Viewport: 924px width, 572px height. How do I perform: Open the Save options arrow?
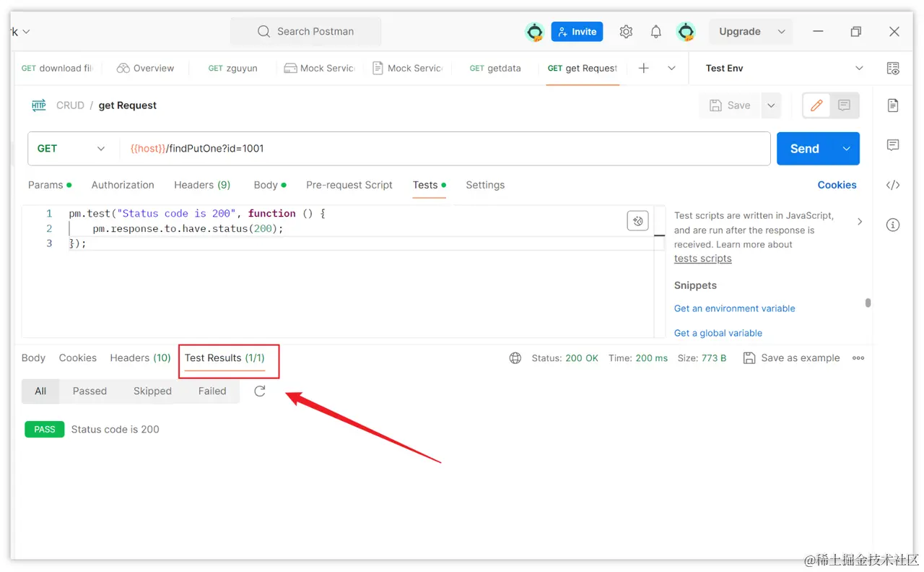[771, 105]
